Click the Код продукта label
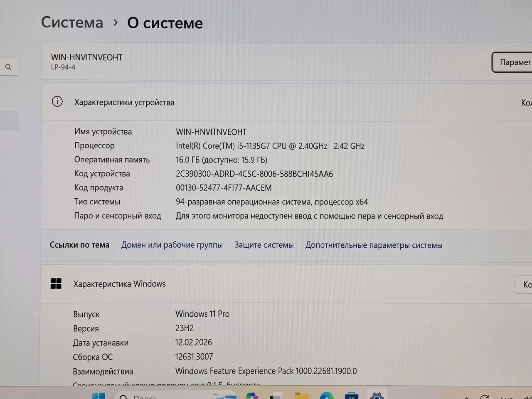This screenshot has width=532, height=399. [99, 188]
